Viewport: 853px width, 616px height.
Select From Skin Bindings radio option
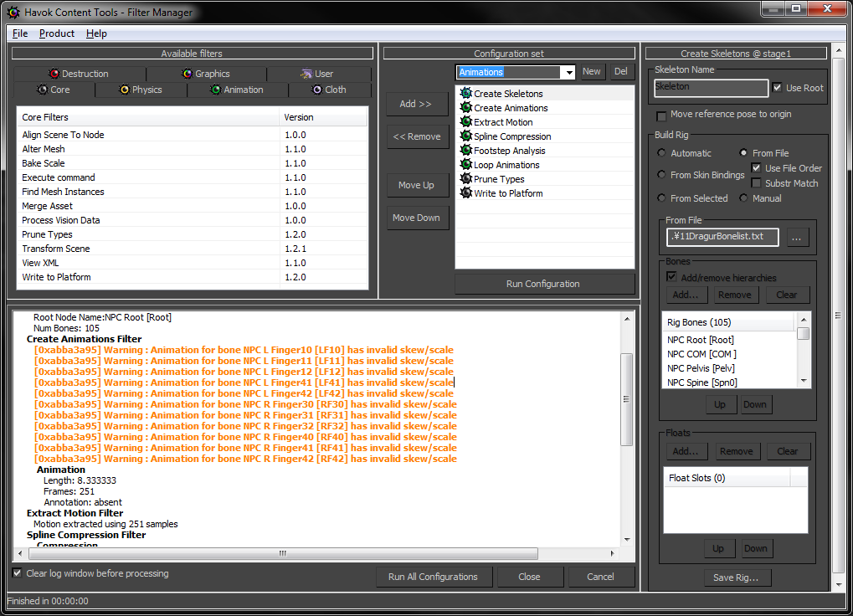tap(661, 175)
